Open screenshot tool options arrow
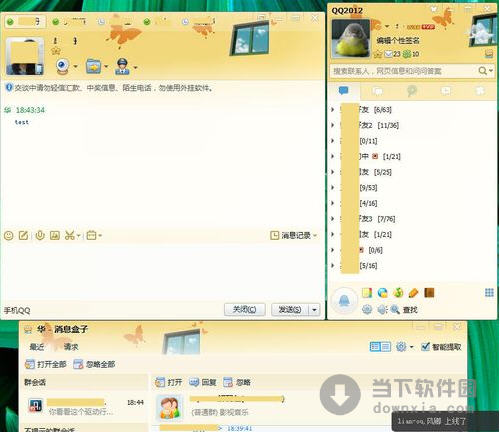Screen dimensions: 500x432 [x=79, y=236]
